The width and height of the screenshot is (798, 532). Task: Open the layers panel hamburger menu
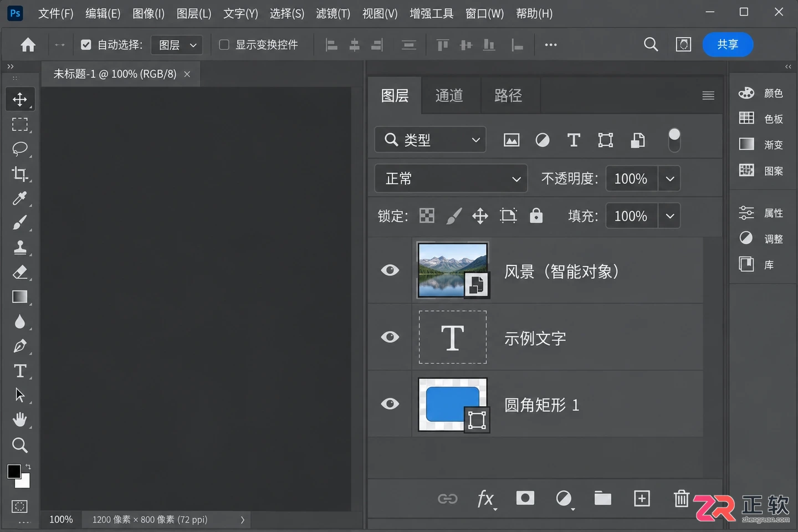click(708, 95)
